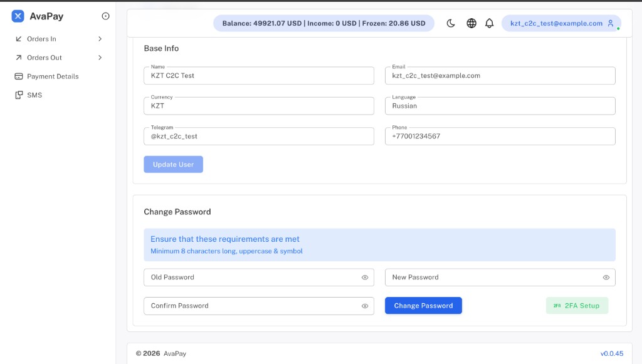Open notifications bell icon
The image size is (642, 364).
pyautogui.click(x=489, y=23)
